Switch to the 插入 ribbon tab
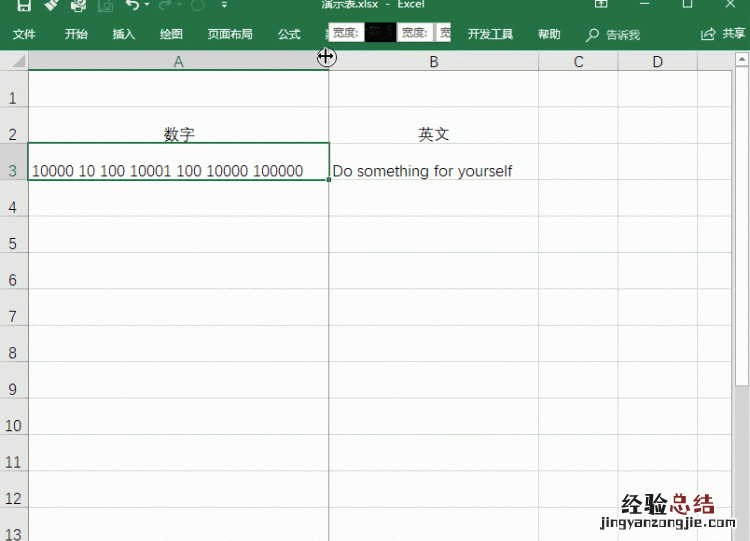Screen dimensions: 750x541 click(123, 34)
